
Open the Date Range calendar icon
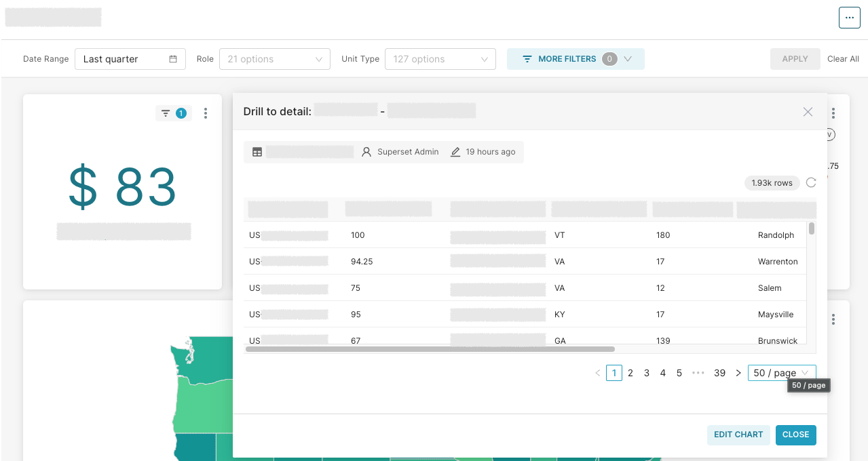pos(173,59)
